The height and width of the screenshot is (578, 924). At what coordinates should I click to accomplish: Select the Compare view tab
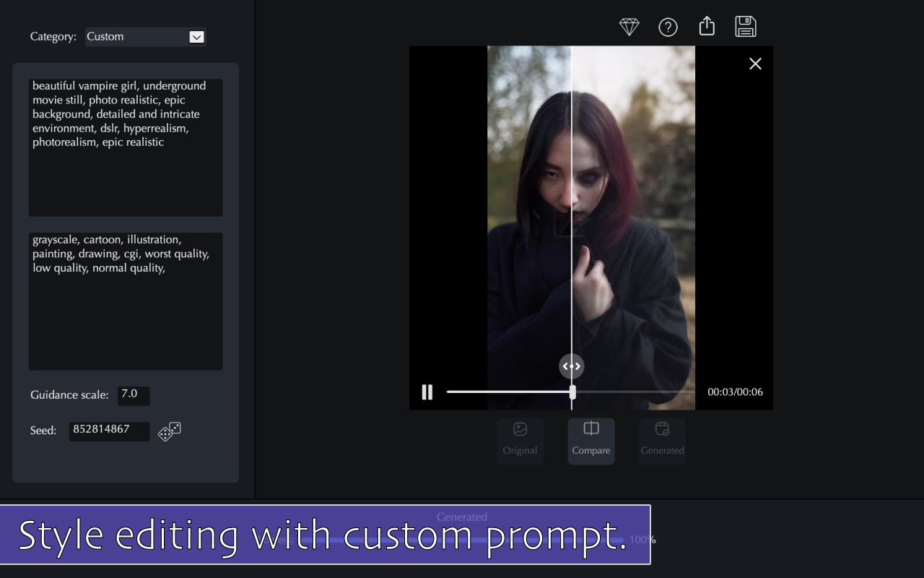[591, 441]
